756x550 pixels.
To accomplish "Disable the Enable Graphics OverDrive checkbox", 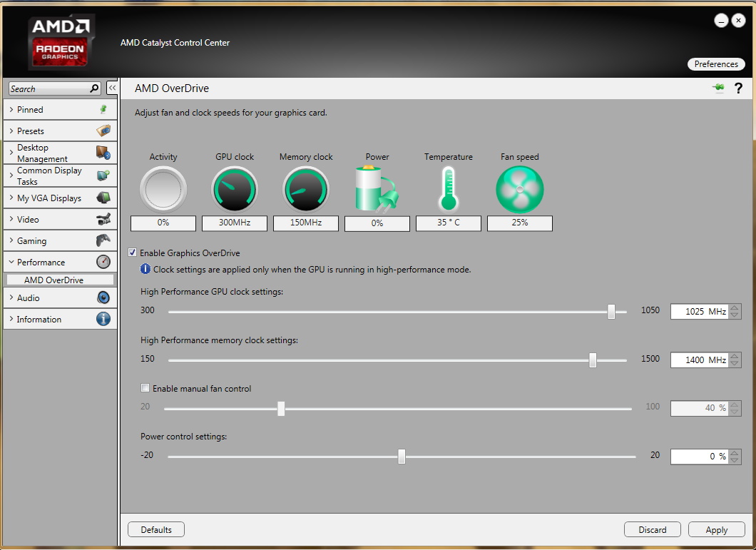I will tap(132, 253).
